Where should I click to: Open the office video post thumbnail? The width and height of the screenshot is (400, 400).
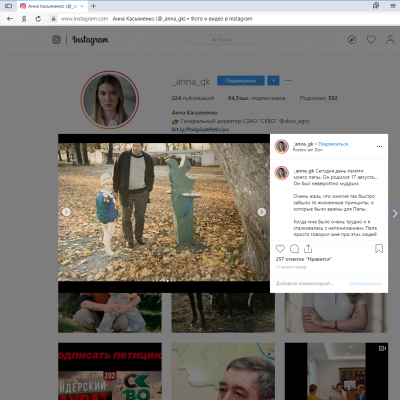coord(336,371)
